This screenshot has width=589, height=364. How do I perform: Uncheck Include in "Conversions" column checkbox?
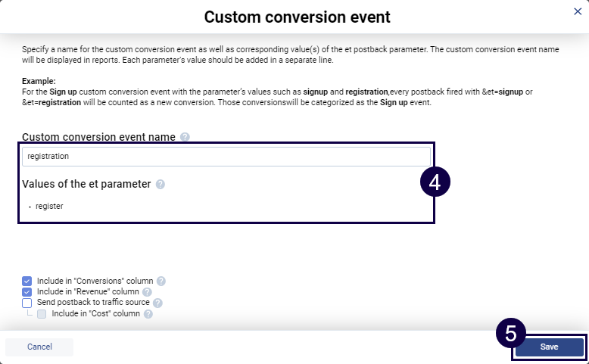click(x=27, y=281)
